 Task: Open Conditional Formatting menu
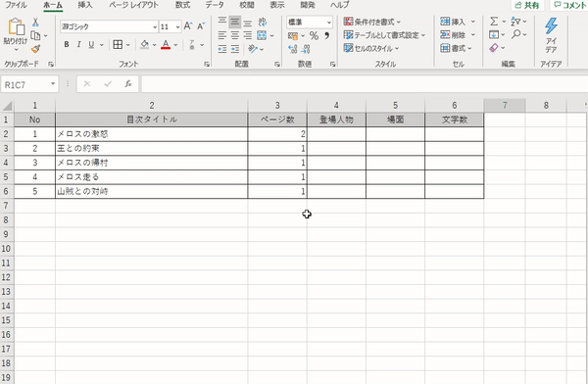372,22
